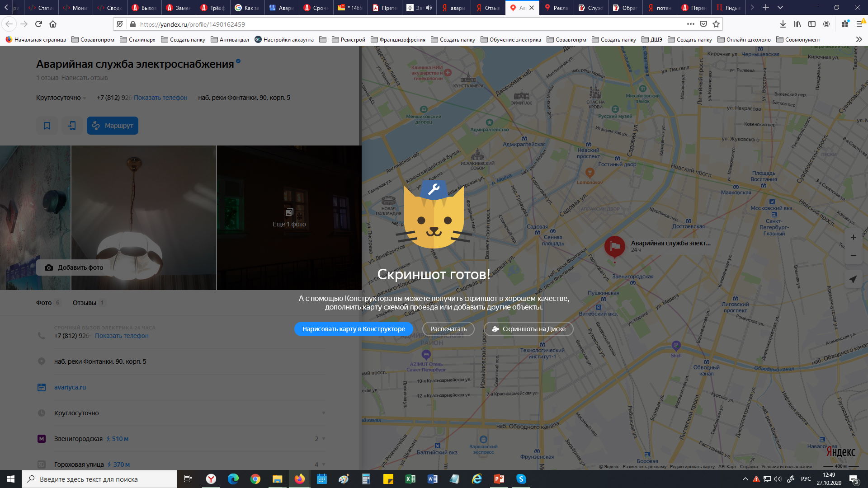Click the map geolocation arrow icon

[853, 279]
